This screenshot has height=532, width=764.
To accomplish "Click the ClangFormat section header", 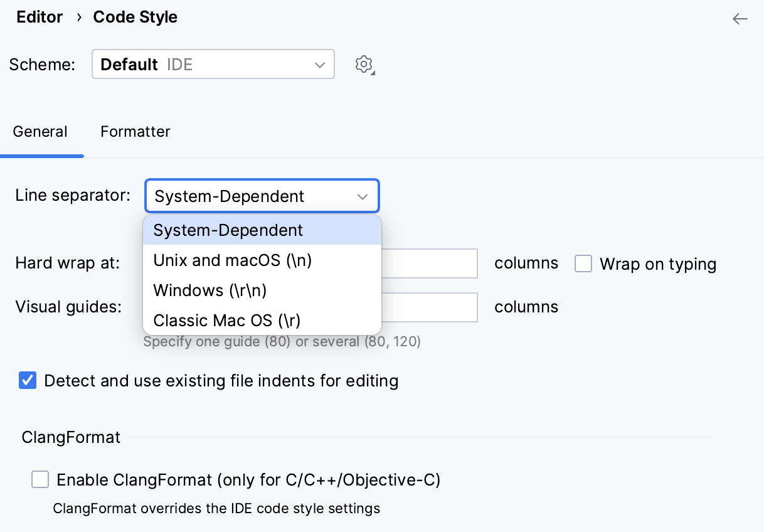I will pyautogui.click(x=70, y=437).
